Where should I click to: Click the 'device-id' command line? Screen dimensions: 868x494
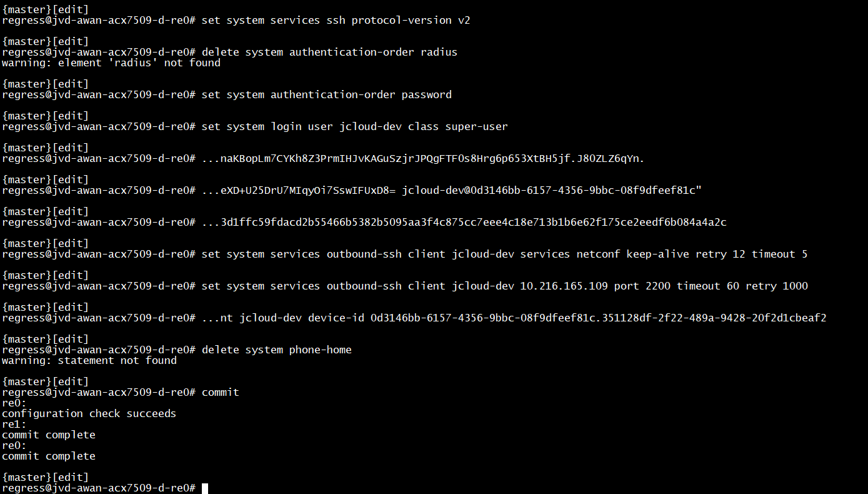tap(514, 318)
